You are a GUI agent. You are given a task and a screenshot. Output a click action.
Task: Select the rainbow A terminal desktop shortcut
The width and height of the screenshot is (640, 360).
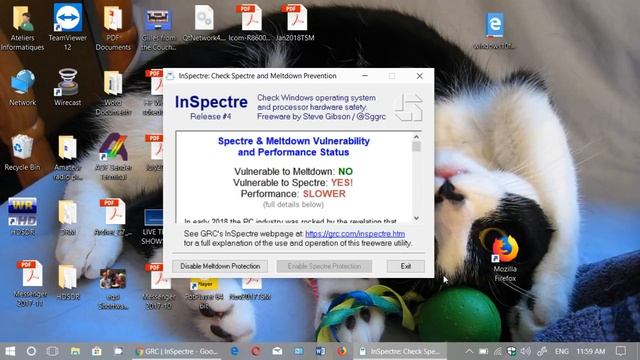pos(113,157)
